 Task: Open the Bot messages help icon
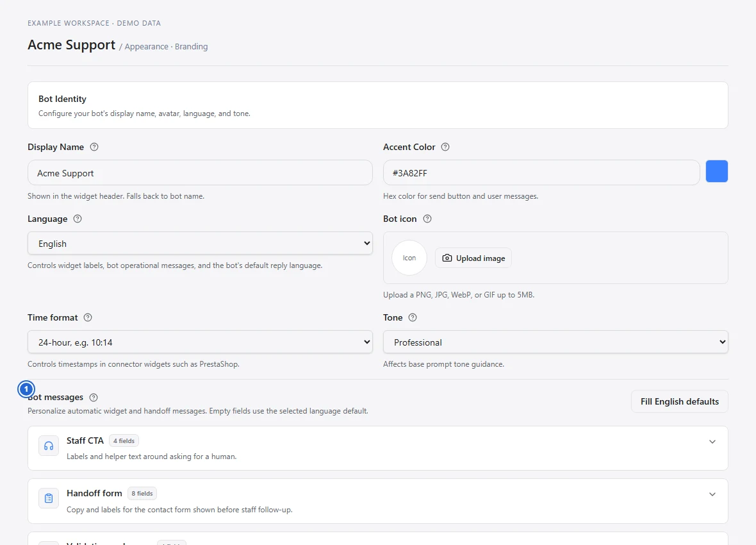pos(94,398)
